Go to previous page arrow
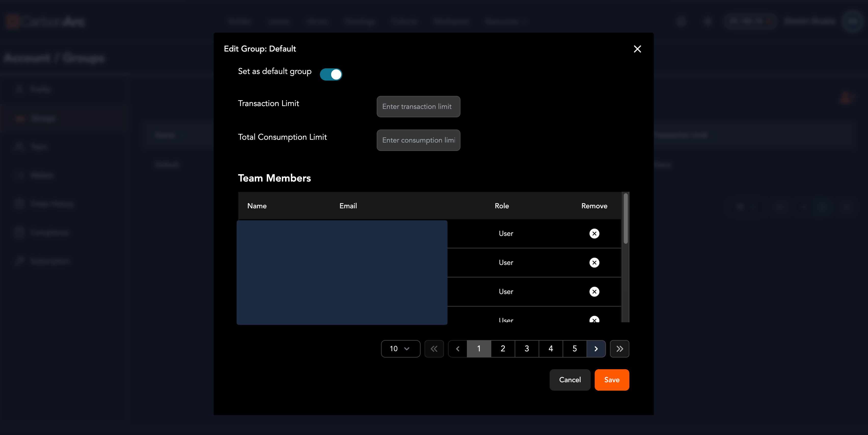The image size is (868, 435). [x=458, y=349]
